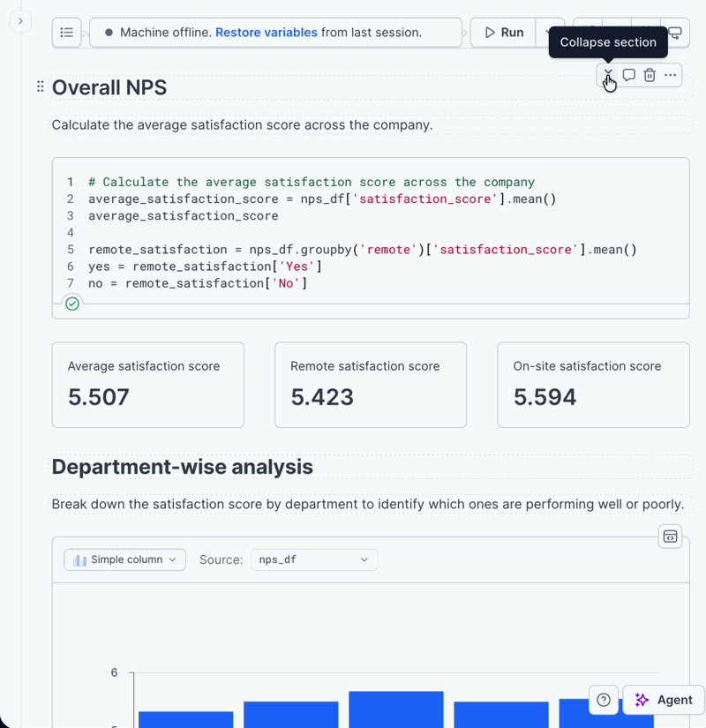Open the Simple column chart type dropdown

125,559
